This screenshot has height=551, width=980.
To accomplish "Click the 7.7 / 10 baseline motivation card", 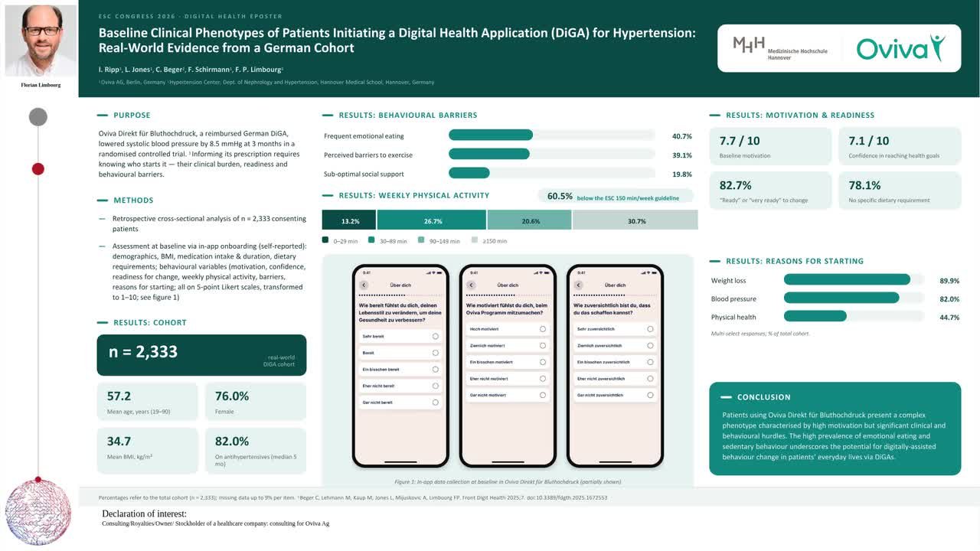I will 770,146.
